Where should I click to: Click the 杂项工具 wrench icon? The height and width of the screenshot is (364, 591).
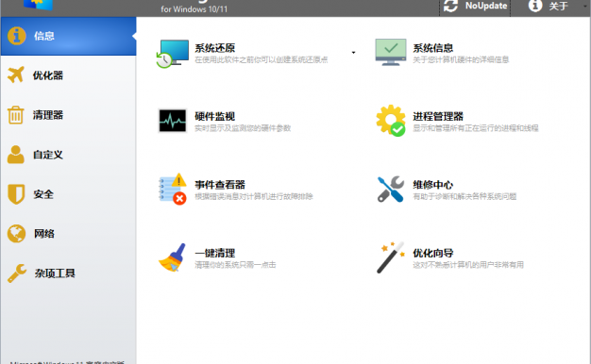point(17,273)
